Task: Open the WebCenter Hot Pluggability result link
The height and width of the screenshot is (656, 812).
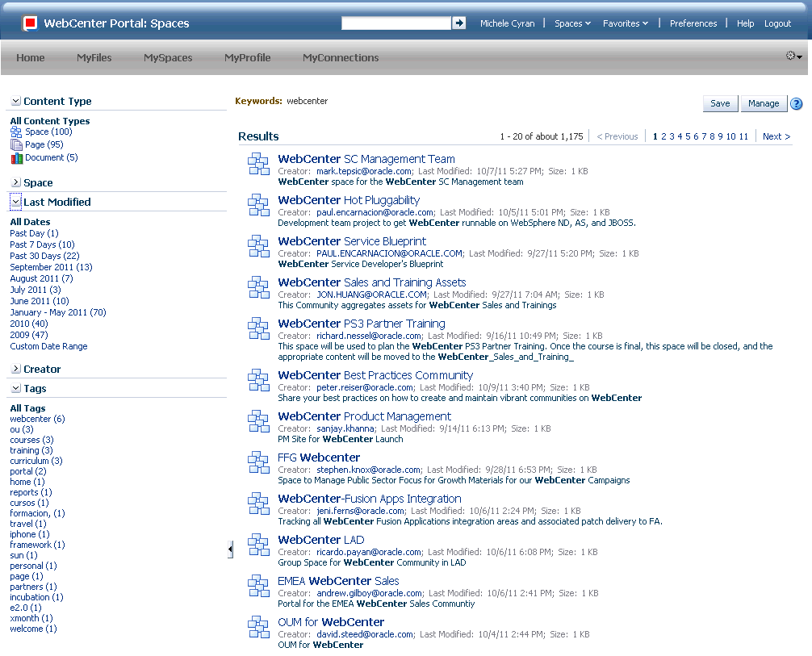Action: 349,199
